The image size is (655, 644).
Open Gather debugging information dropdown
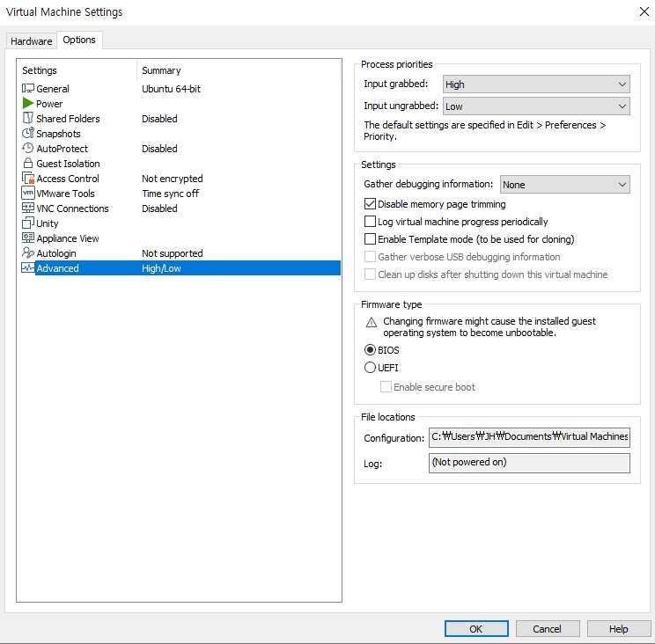[x=565, y=185]
